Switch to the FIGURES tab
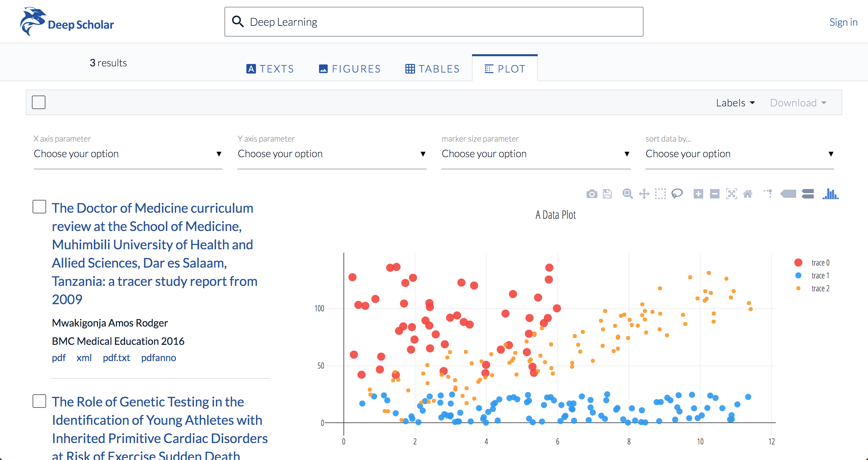Screen dimensions: 868x460 pyautogui.click(x=350, y=69)
